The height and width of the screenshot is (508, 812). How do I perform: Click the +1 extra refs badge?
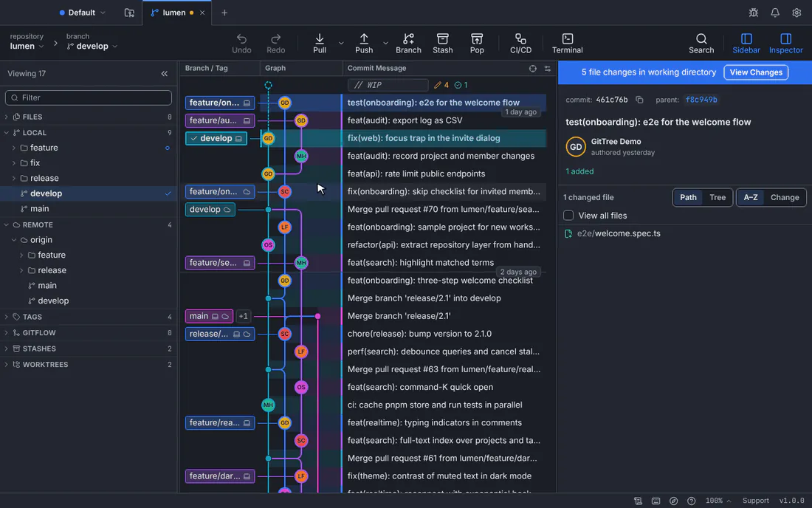click(x=243, y=316)
